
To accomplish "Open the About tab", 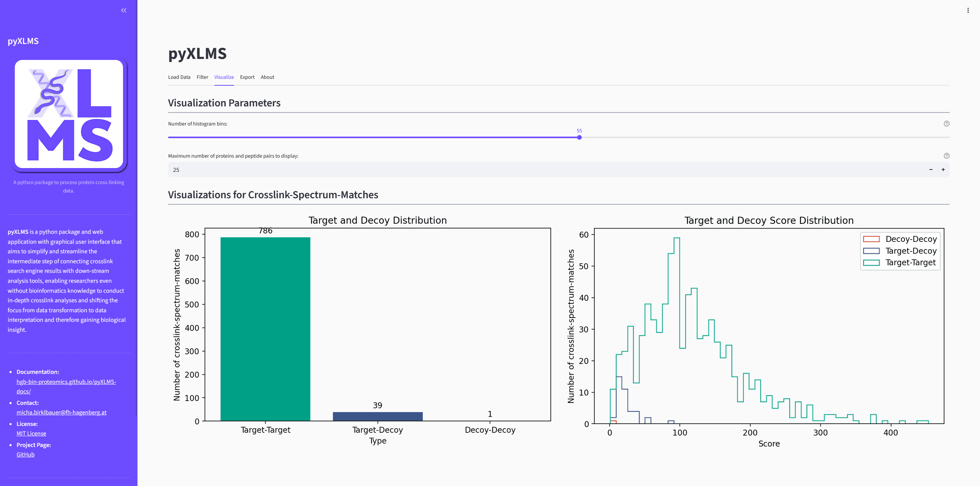I will (x=267, y=77).
